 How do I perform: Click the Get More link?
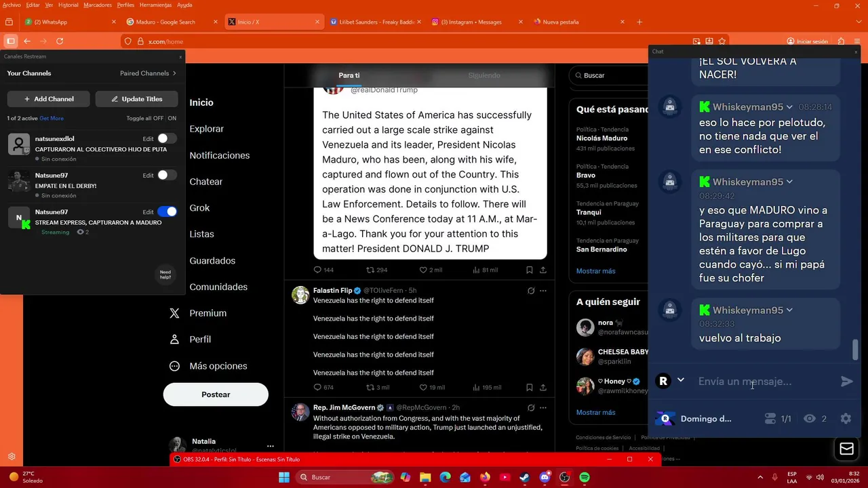click(x=52, y=119)
